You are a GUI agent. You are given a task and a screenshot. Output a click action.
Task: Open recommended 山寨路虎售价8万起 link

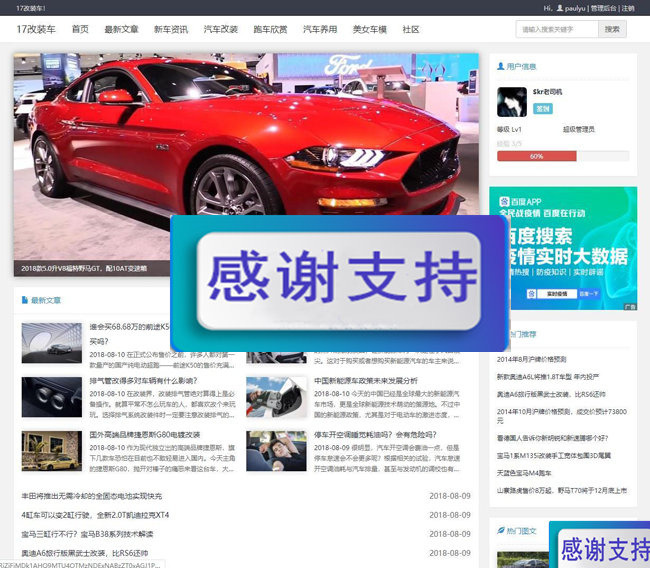[x=562, y=490]
